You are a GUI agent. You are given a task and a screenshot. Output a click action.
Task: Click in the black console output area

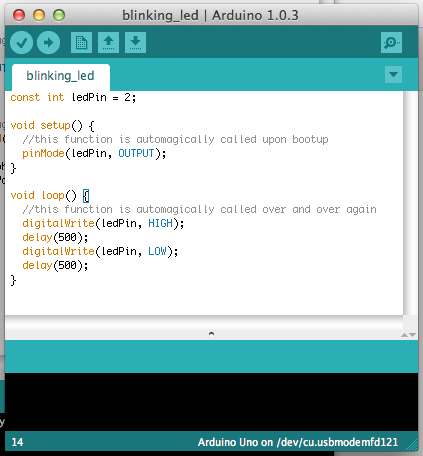tap(211, 402)
